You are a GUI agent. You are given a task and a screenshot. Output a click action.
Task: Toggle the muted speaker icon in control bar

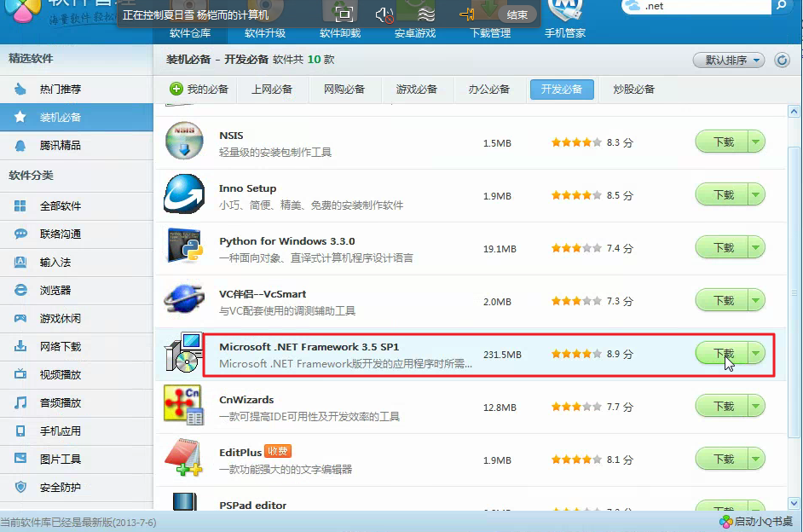(384, 14)
